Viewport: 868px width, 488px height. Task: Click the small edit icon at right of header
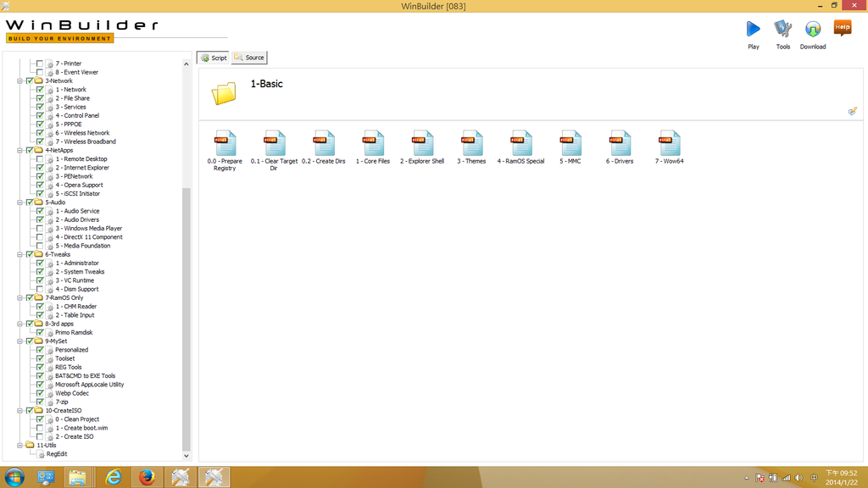[x=853, y=111]
